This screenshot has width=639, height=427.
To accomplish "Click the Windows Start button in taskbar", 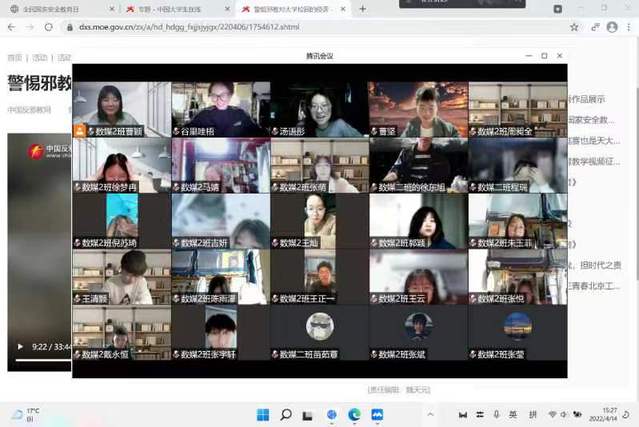I will point(263,414).
